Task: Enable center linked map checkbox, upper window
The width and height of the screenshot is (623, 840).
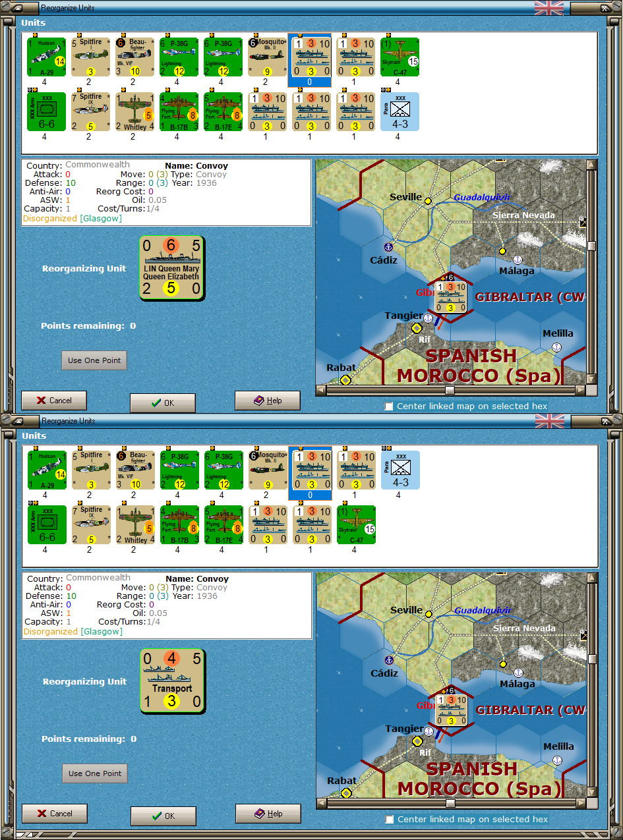Action: 389,406
